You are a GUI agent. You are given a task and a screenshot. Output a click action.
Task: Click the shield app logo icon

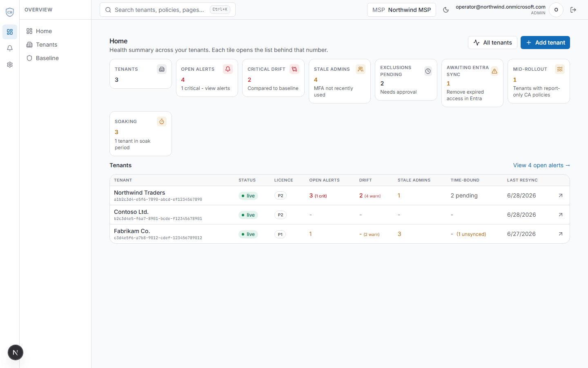coord(10,12)
